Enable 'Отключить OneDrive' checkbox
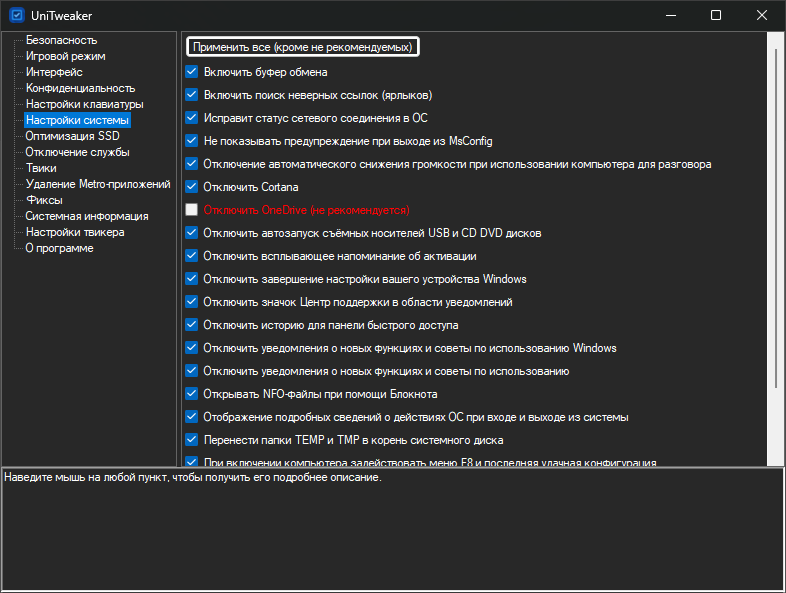This screenshot has width=786, height=593. point(192,210)
